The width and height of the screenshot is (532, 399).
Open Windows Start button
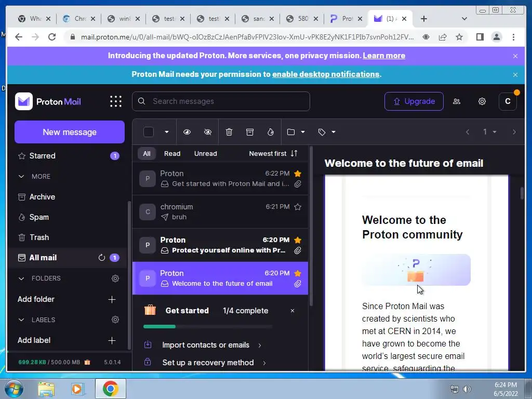pos(14,389)
